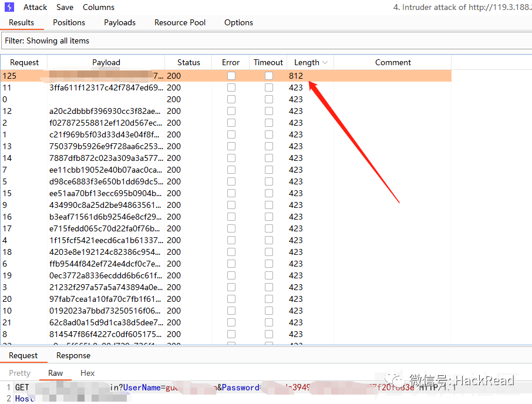Image resolution: width=532 pixels, height=404 pixels.
Task: Toggle Timeout checkbox in request 125 row
Action: coord(269,76)
